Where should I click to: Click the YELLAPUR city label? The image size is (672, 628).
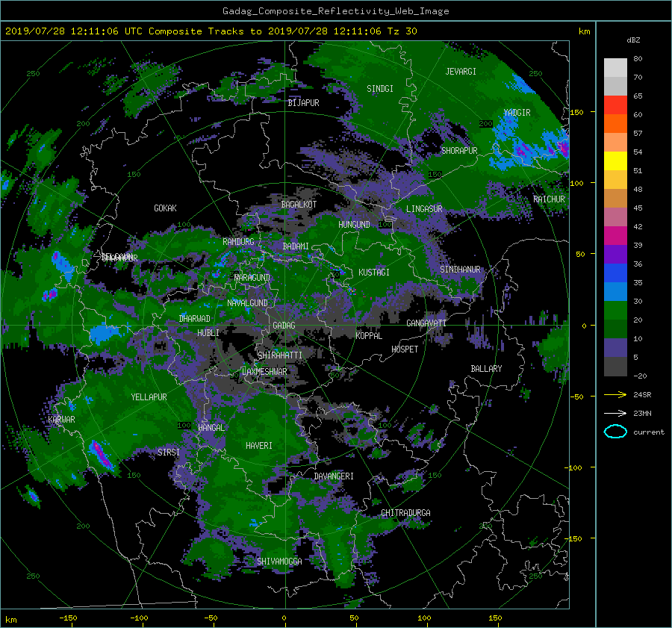point(149,397)
